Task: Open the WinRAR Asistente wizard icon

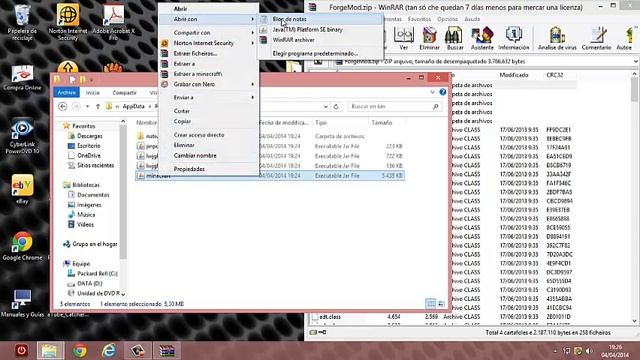Action: click(482, 38)
